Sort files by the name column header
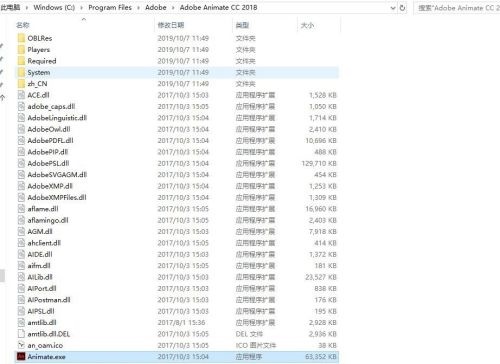This screenshot has height=364, width=500. (23, 25)
